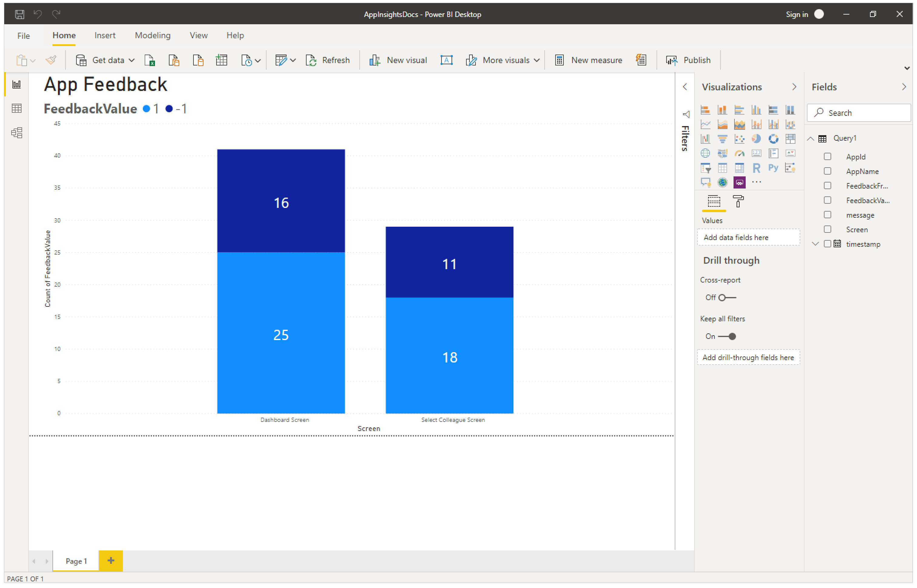Expand the Visualizations panel right arrow
Screen dimensions: 917x588
pyautogui.click(x=795, y=87)
